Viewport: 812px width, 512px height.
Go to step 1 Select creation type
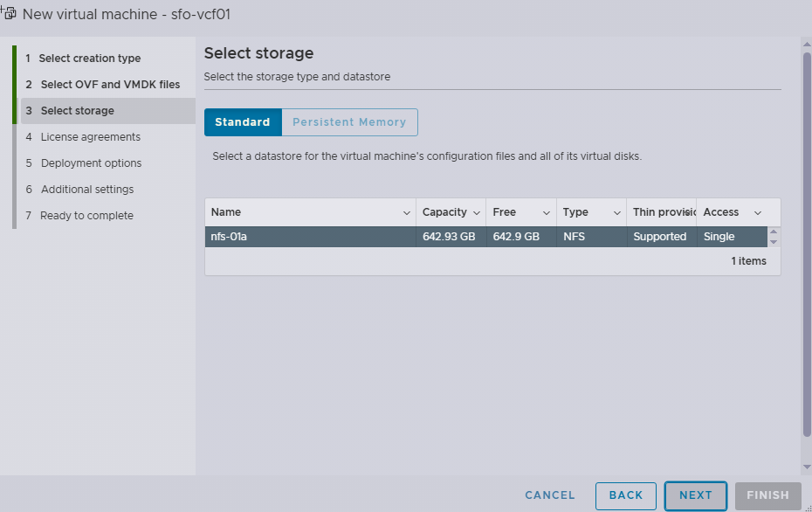[90, 59]
